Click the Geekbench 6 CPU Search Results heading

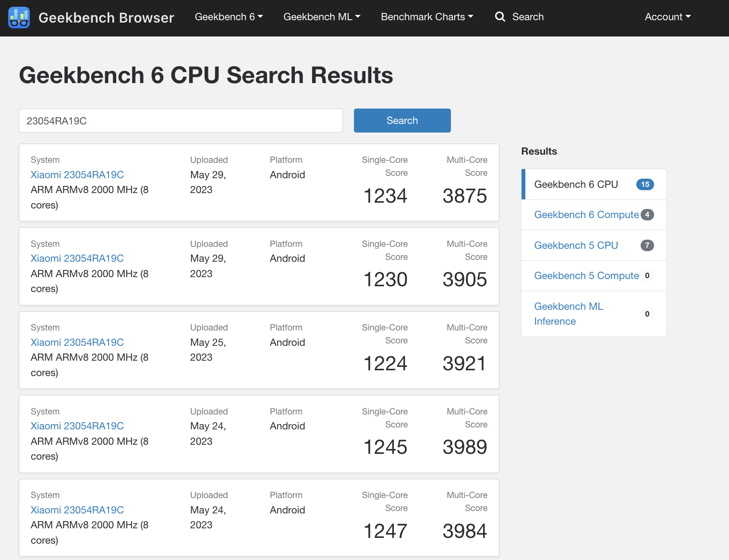tap(206, 75)
